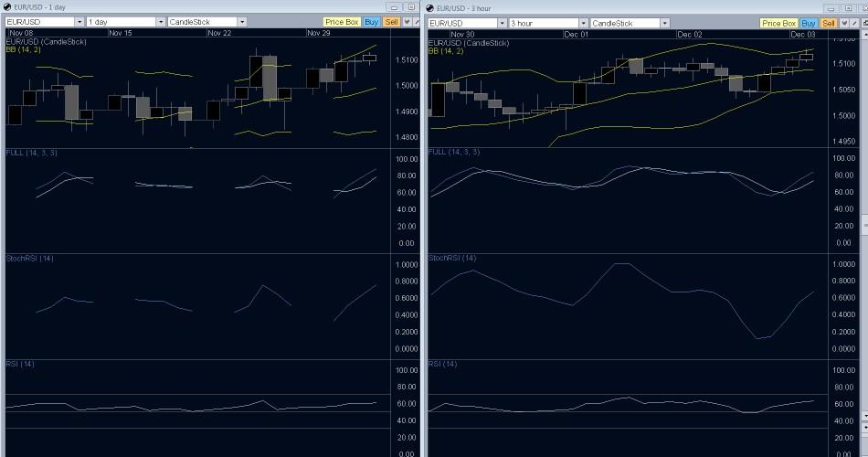Select 'RSI (14)' label in the 3 hour chart
The height and width of the screenshot is (457, 868).
pyautogui.click(x=443, y=364)
